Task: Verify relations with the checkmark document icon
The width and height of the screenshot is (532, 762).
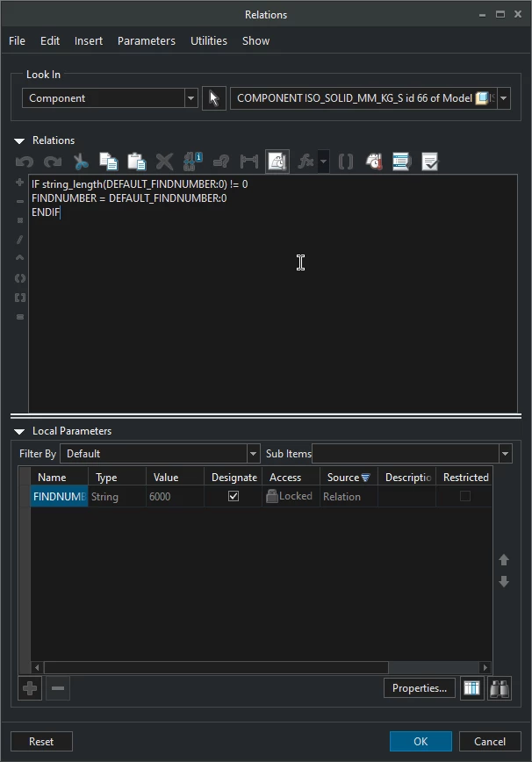Action: [x=430, y=162]
